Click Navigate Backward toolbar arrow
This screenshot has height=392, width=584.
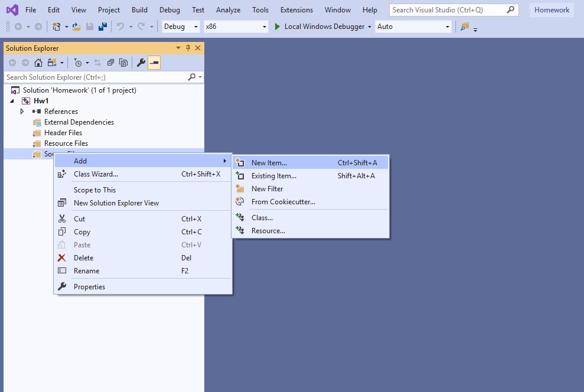click(x=18, y=27)
